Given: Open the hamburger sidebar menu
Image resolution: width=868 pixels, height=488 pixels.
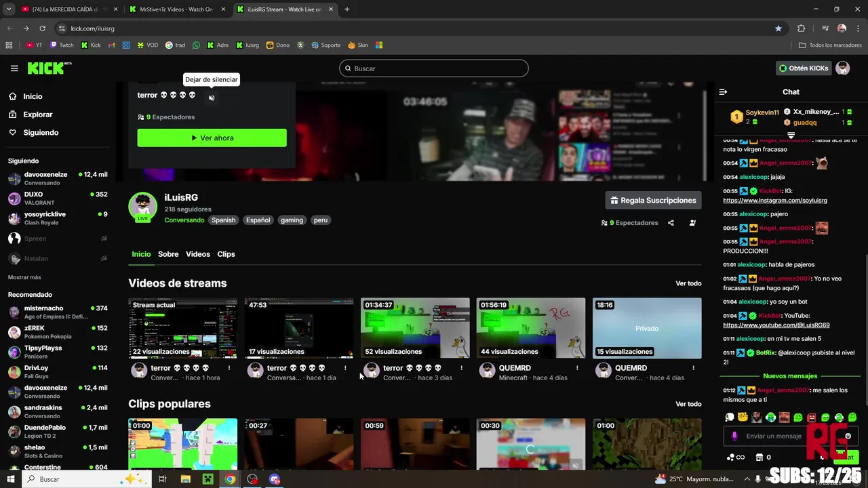Looking at the screenshot, I should pos(14,68).
